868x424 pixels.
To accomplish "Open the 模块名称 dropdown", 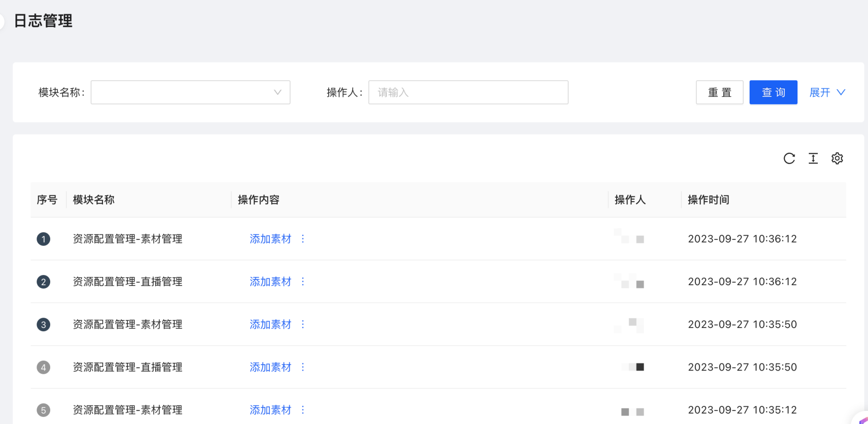I will [190, 92].
